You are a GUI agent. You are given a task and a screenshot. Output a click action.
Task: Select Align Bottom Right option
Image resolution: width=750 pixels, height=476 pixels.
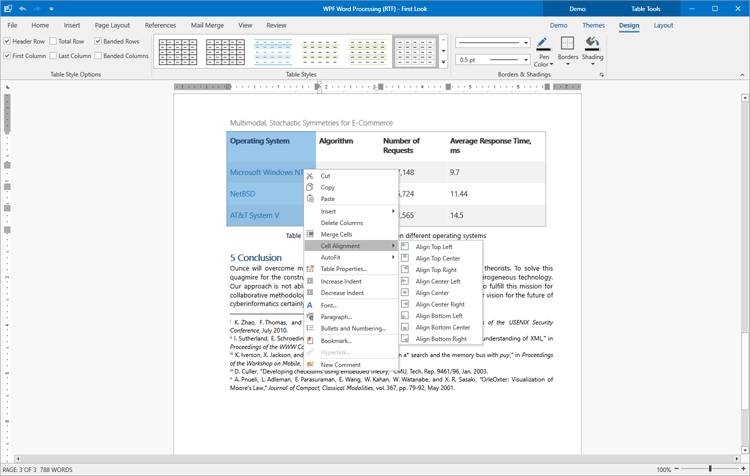(441, 339)
